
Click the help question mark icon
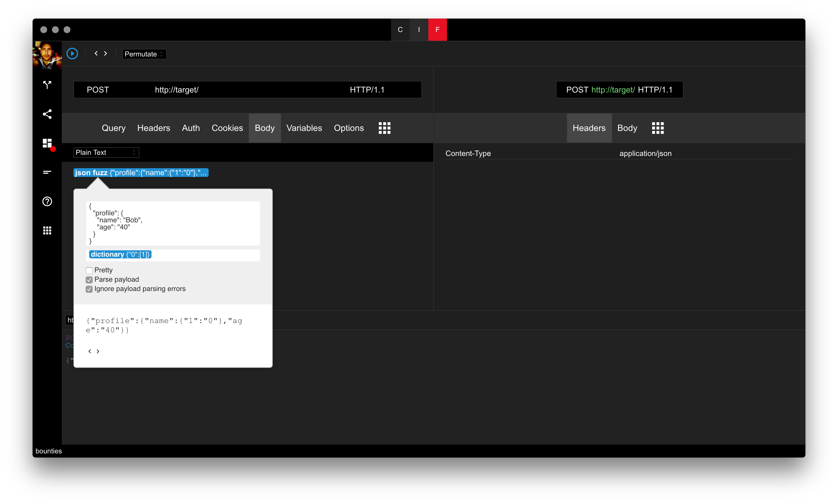[x=47, y=201]
